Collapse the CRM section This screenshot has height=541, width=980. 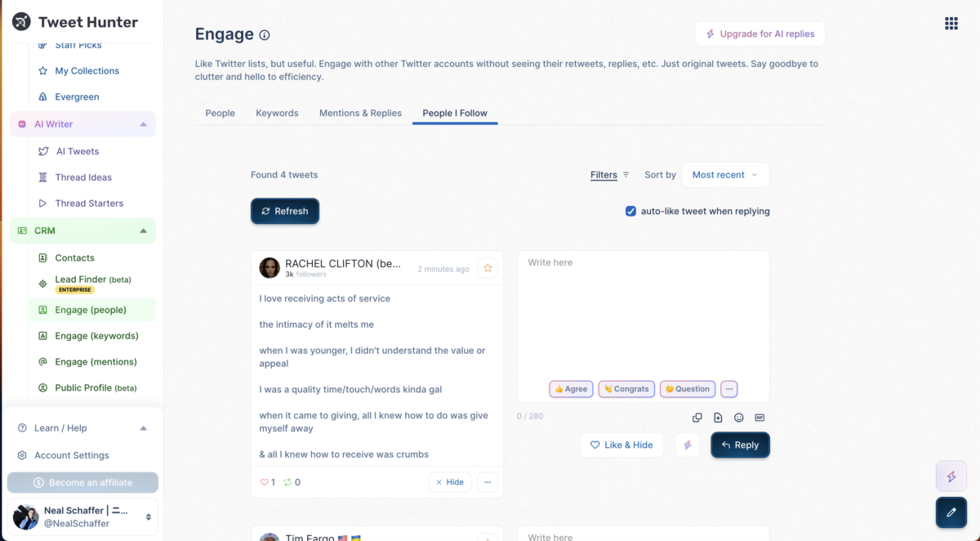coord(144,230)
